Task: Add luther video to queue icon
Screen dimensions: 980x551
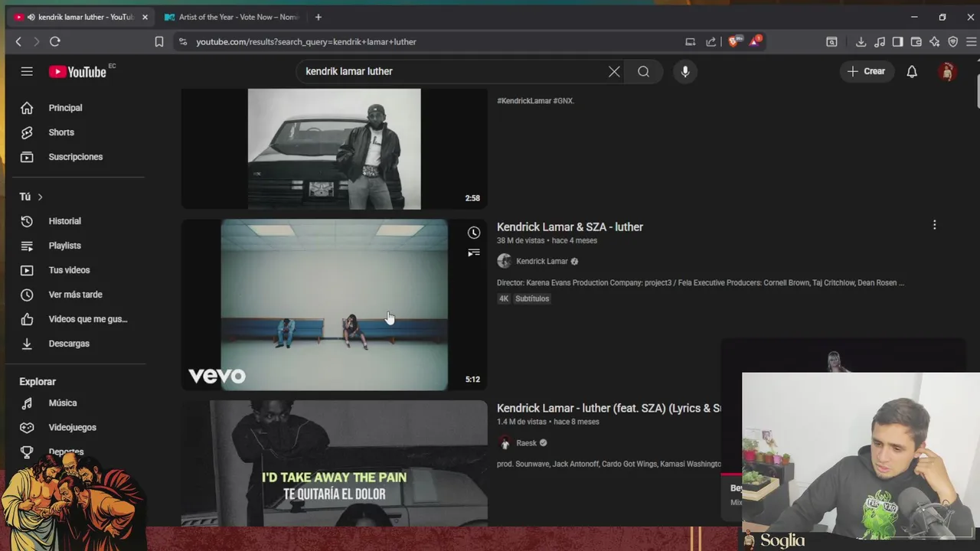Action: tap(474, 253)
